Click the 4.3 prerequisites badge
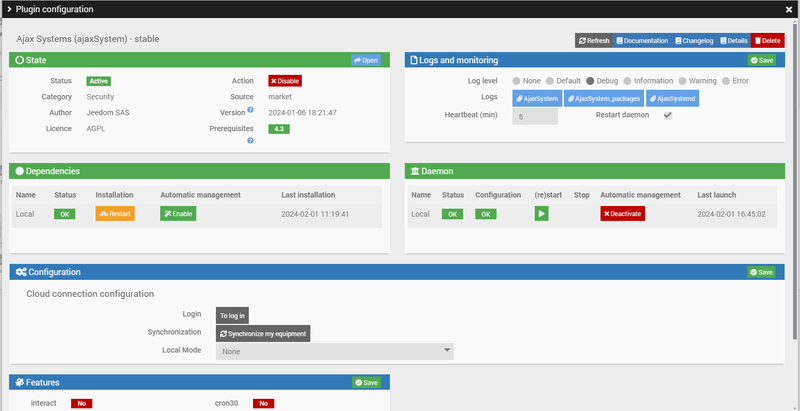 [x=279, y=129]
